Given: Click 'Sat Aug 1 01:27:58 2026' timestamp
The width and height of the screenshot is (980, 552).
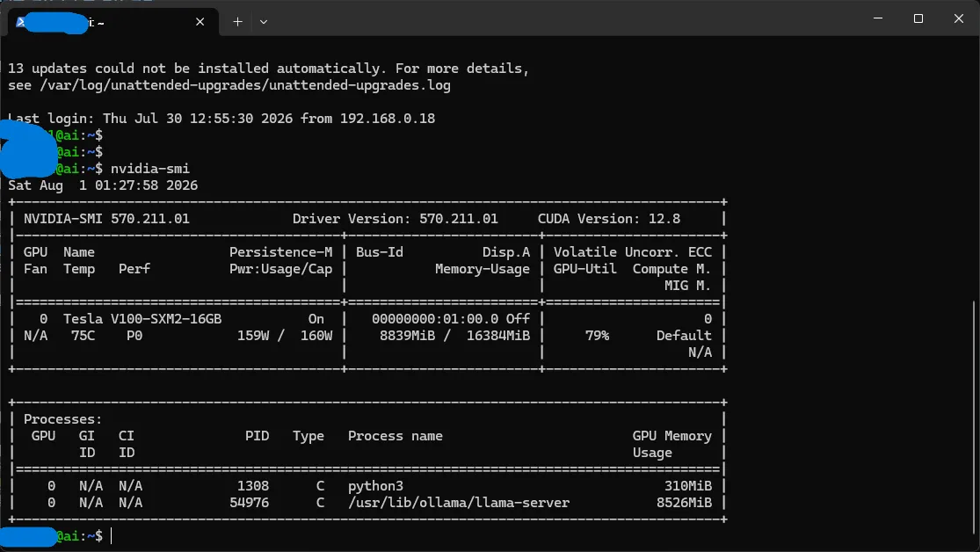Looking at the screenshot, I should coord(103,185).
